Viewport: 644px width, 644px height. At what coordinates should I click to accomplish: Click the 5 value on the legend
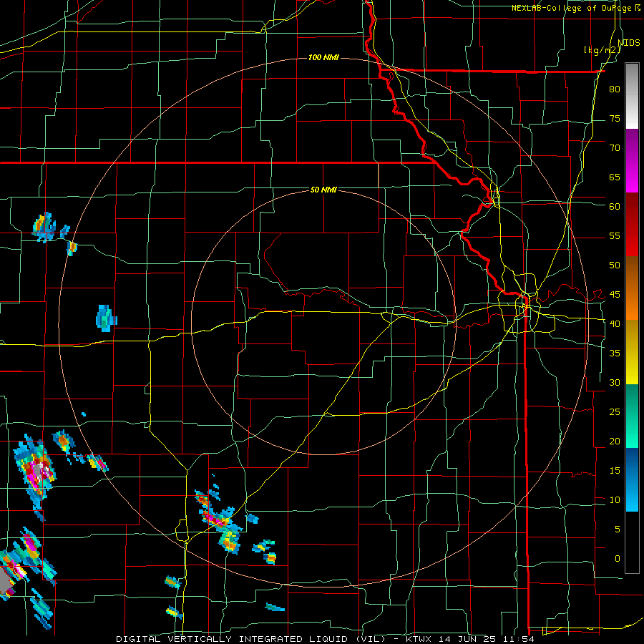(x=618, y=530)
